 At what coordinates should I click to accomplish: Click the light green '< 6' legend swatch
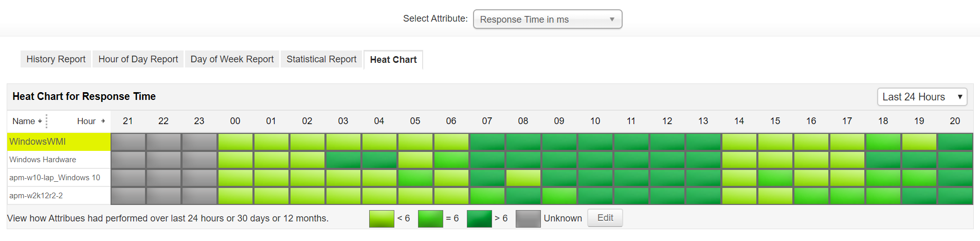pyautogui.click(x=382, y=218)
